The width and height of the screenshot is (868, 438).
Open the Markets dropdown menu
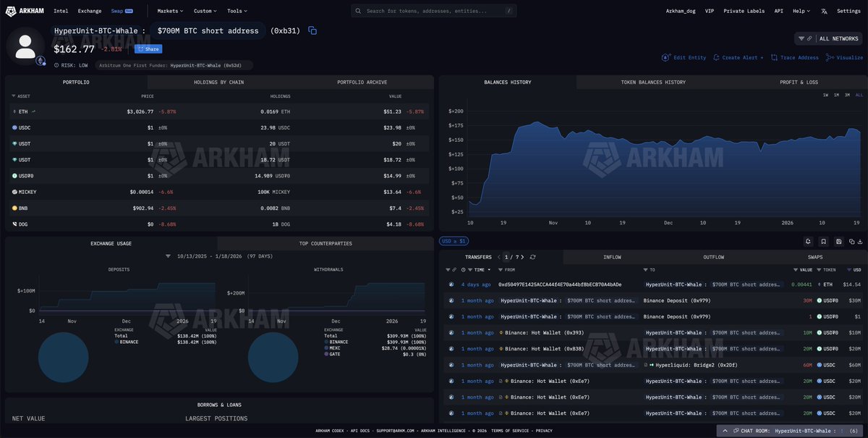(170, 11)
